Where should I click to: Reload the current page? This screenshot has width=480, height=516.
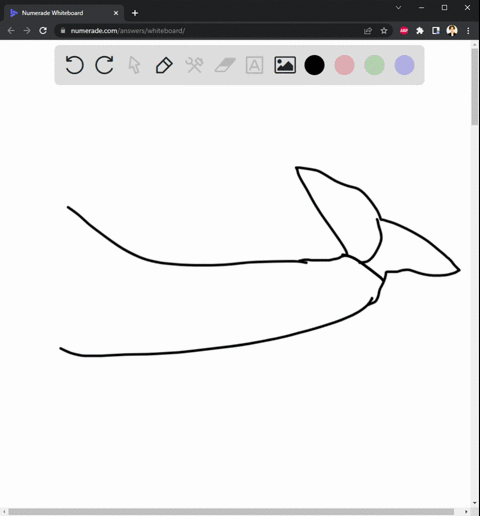(x=43, y=31)
